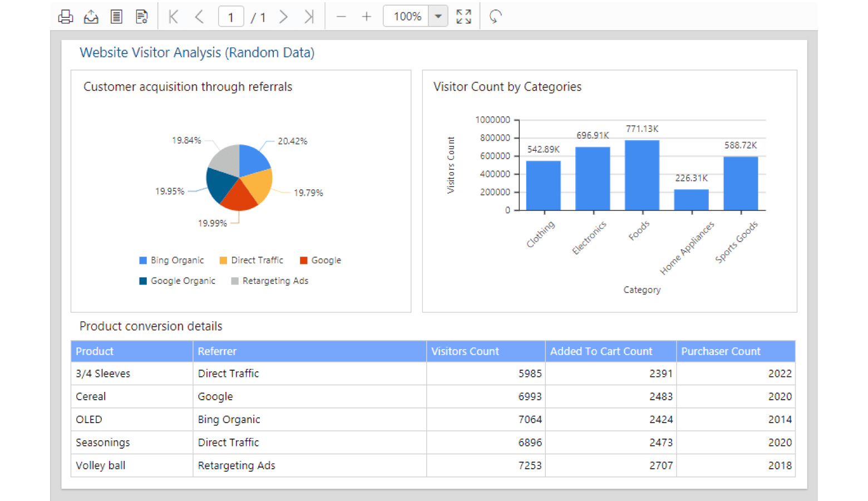The width and height of the screenshot is (868, 501).
Task: Open page setup settings icon
Action: tap(142, 17)
